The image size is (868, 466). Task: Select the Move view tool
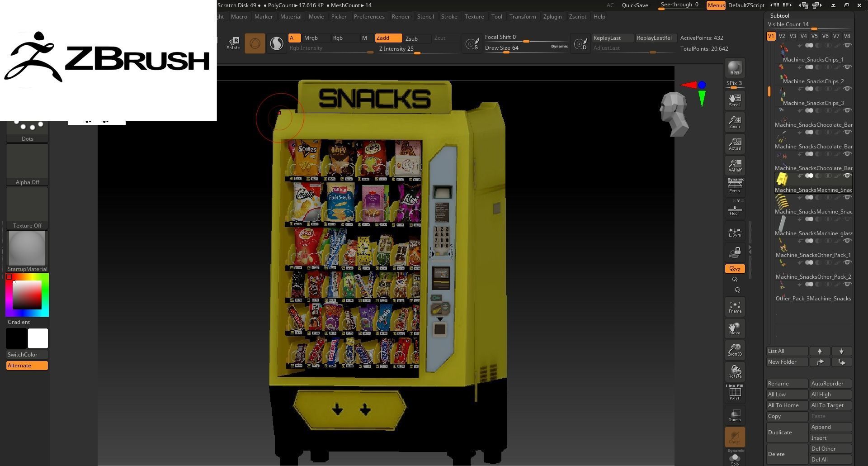click(735, 328)
